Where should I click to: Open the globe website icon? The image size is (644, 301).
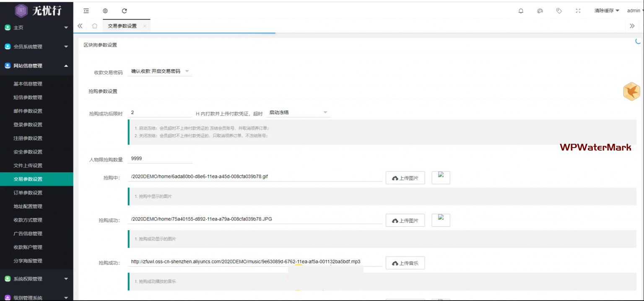105,11
